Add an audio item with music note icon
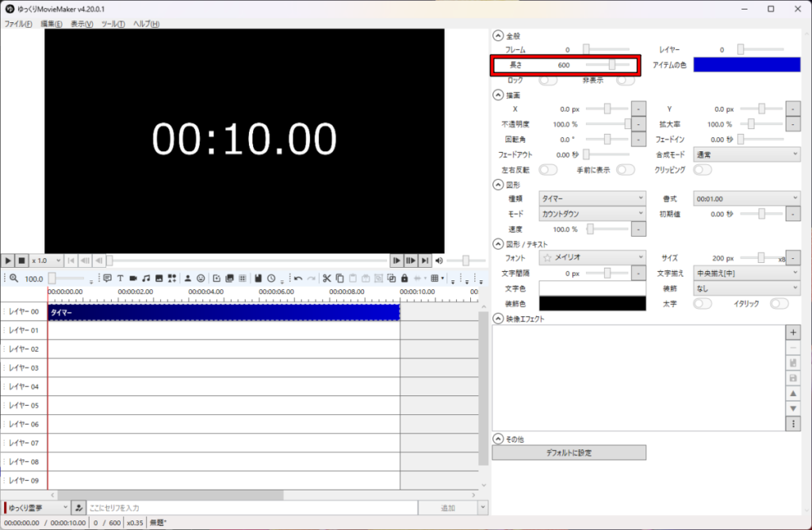 tap(146, 278)
